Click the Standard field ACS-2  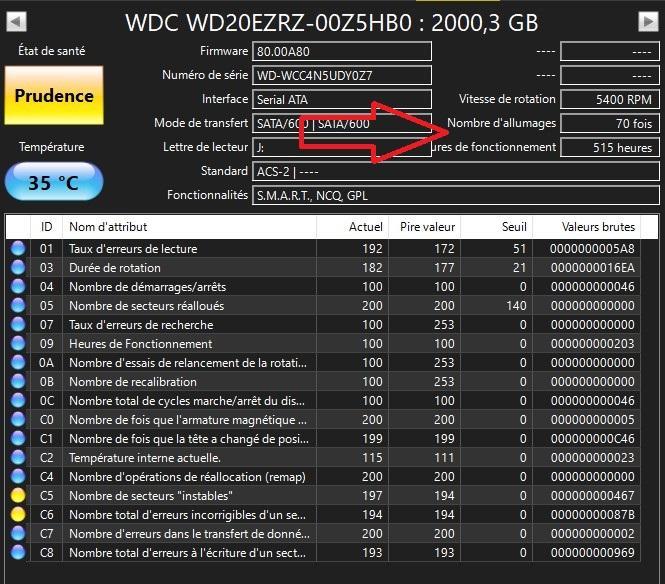coord(456,172)
